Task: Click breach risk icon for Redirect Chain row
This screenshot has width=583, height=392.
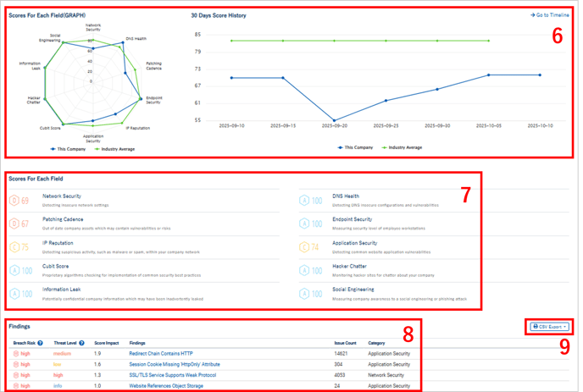Action: tap(16, 353)
